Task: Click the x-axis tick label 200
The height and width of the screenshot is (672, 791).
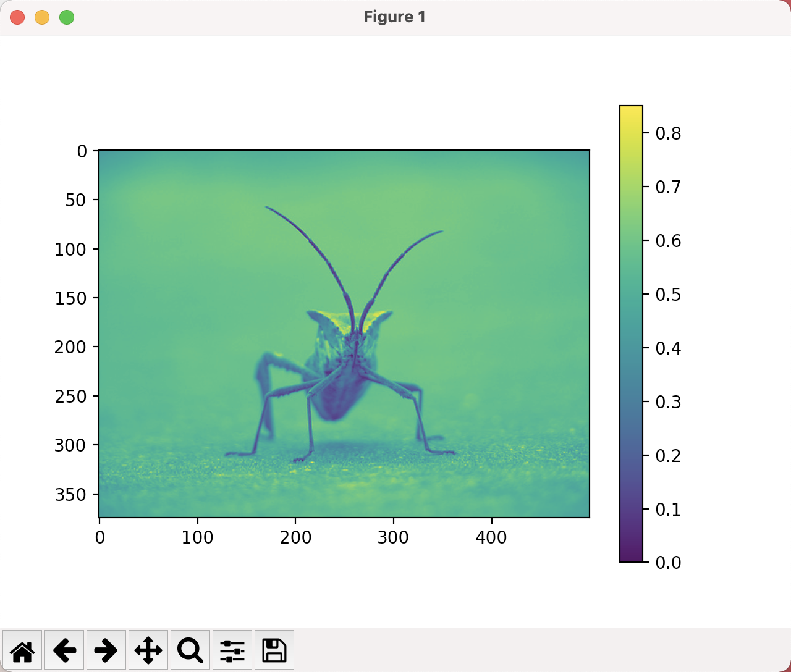Action: coord(295,537)
